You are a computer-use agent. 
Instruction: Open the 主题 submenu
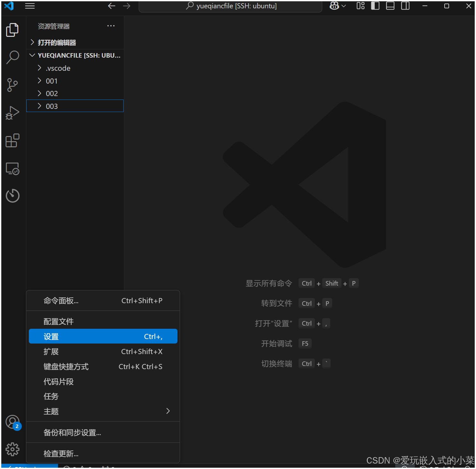103,411
